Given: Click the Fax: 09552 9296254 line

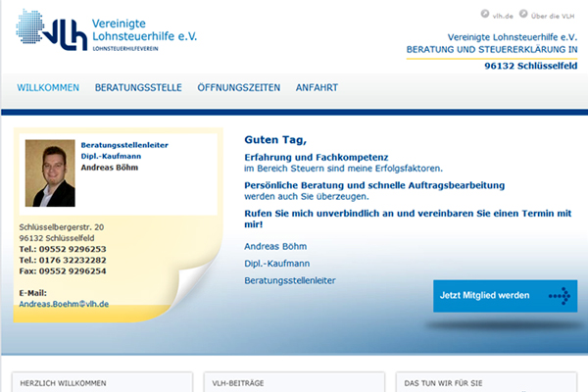Looking at the screenshot, I should (x=63, y=271).
